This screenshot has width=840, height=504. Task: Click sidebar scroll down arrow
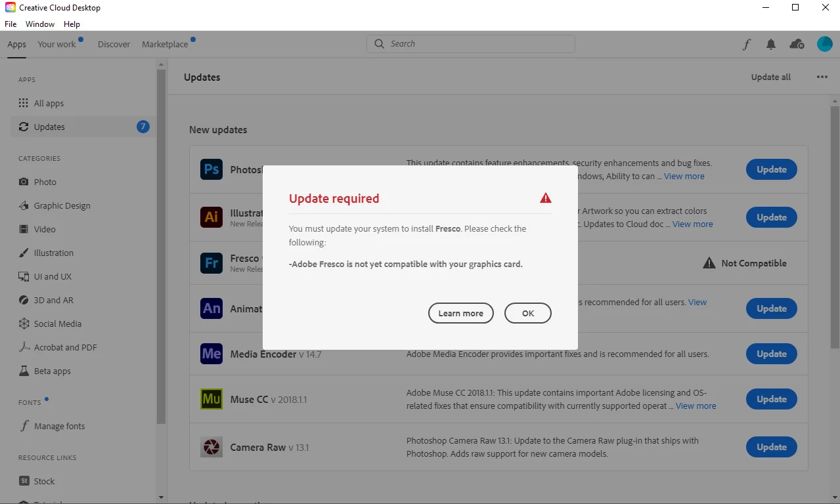[x=161, y=497]
